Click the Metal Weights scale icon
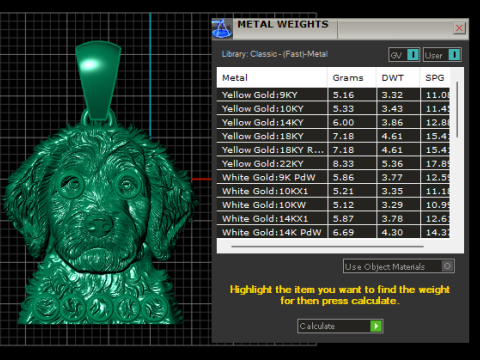 pyautogui.click(x=222, y=29)
